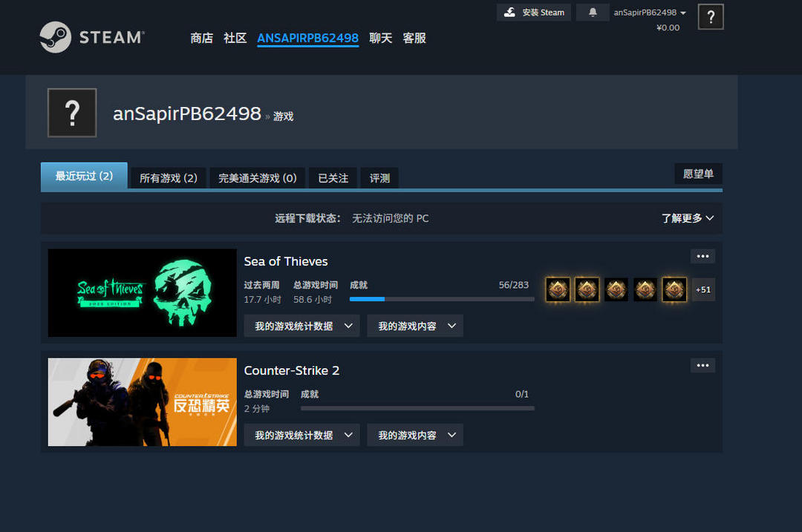Open the 客服 support menu item
Viewport: 802px width, 532px height.
414,39
